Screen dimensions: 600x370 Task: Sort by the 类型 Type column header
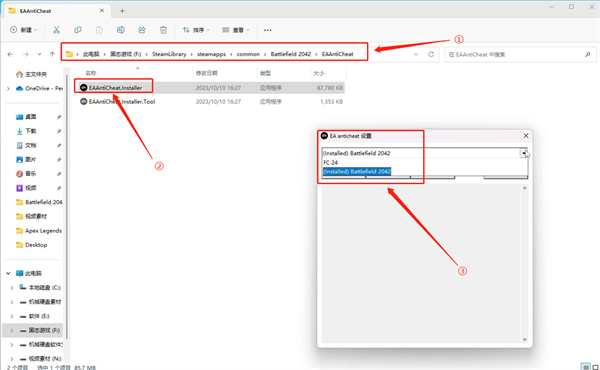(x=265, y=73)
